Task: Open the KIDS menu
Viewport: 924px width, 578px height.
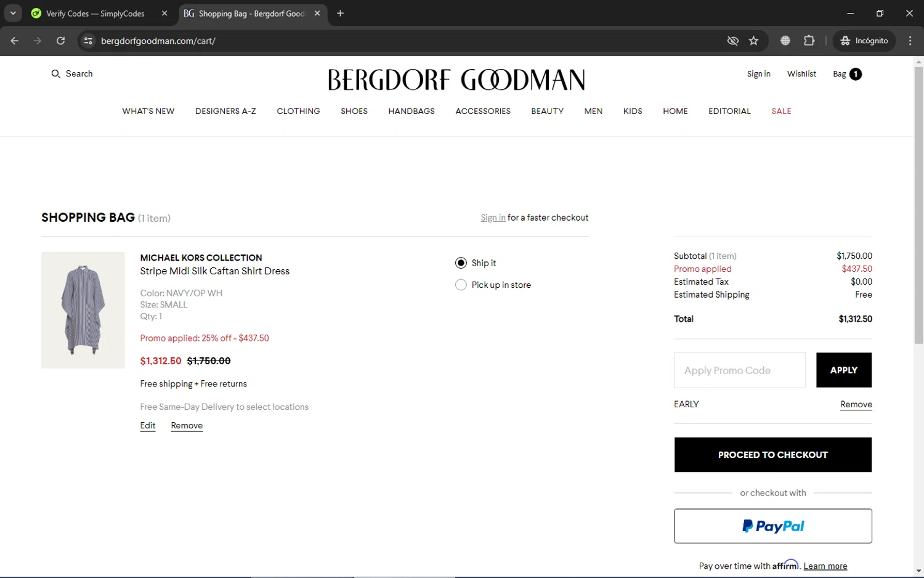Action: (633, 112)
